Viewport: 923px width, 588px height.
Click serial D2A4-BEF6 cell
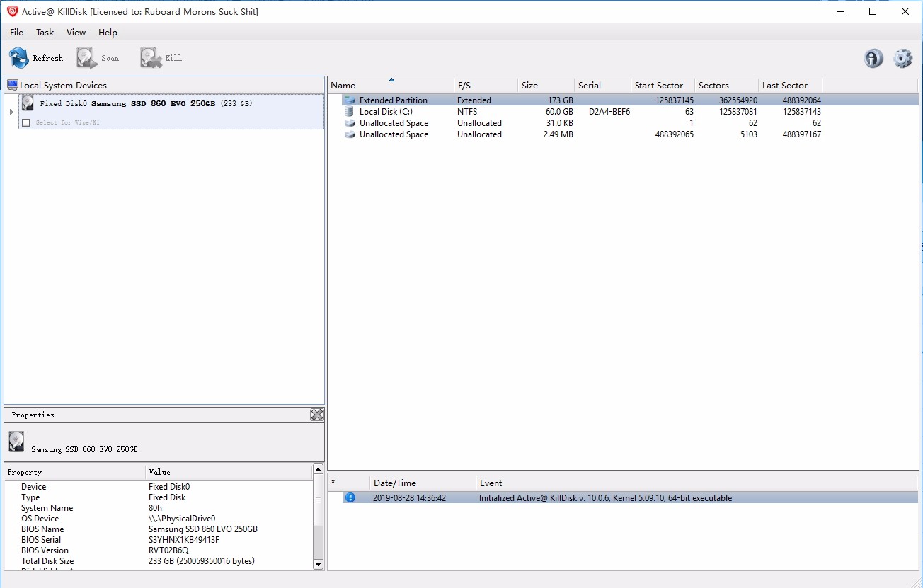[x=609, y=112]
